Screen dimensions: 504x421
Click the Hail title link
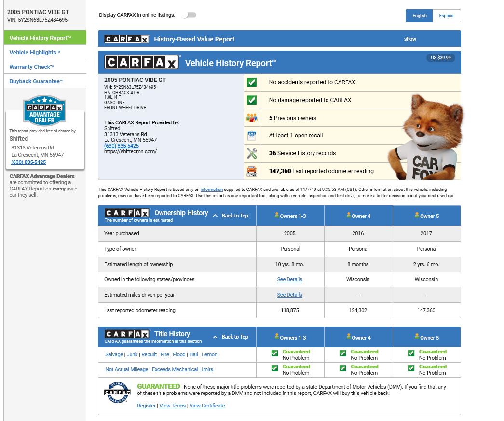point(193,354)
